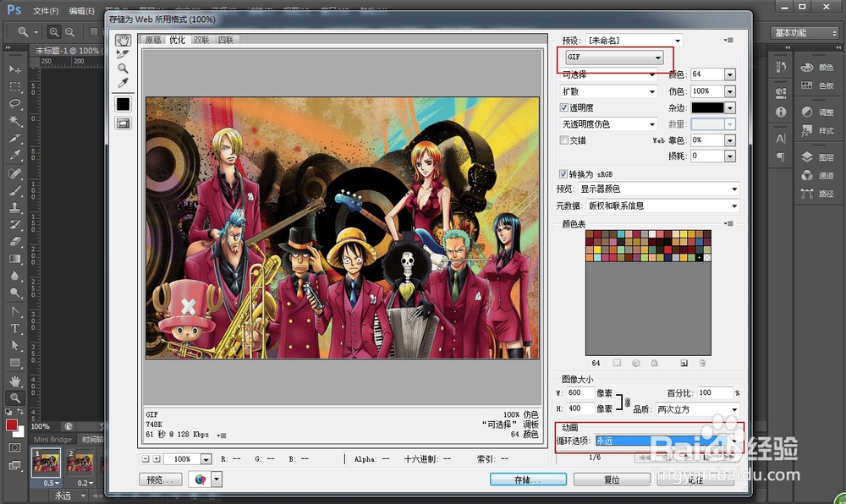Image resolution: width=846 pixels, height=504 pixels.
Task: Select the Brush tool
Action: [15, 190]
